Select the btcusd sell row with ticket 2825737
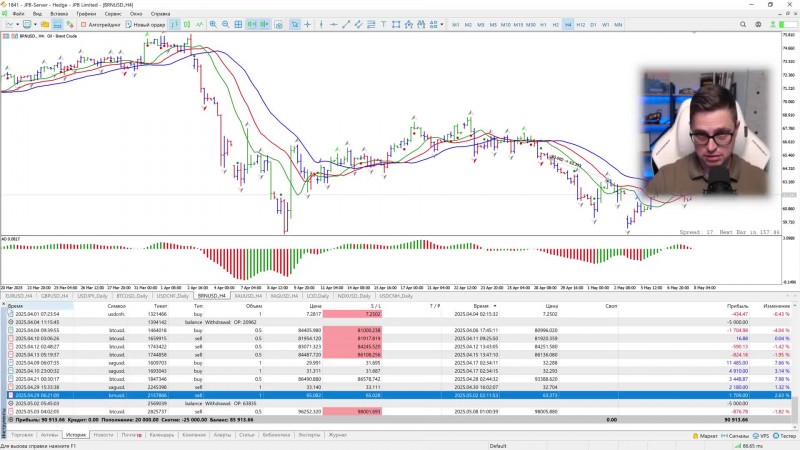800x450 pixels. click(399, 412)
